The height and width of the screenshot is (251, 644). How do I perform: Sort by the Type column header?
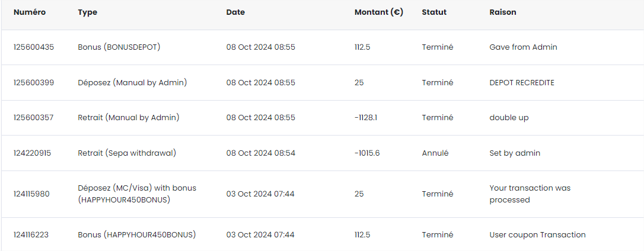[x=88, y=12]
